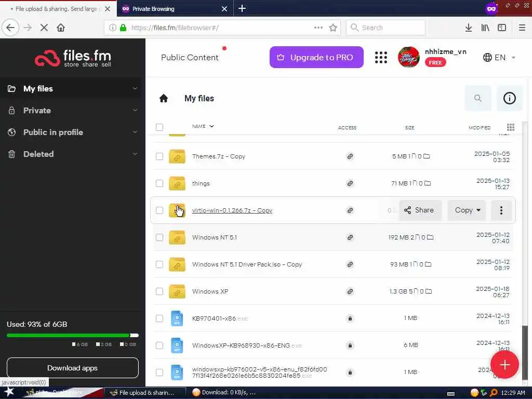Open the file search magnifier button
The height and width of the screenshot is (399, 532).
[x=478, y=98]
